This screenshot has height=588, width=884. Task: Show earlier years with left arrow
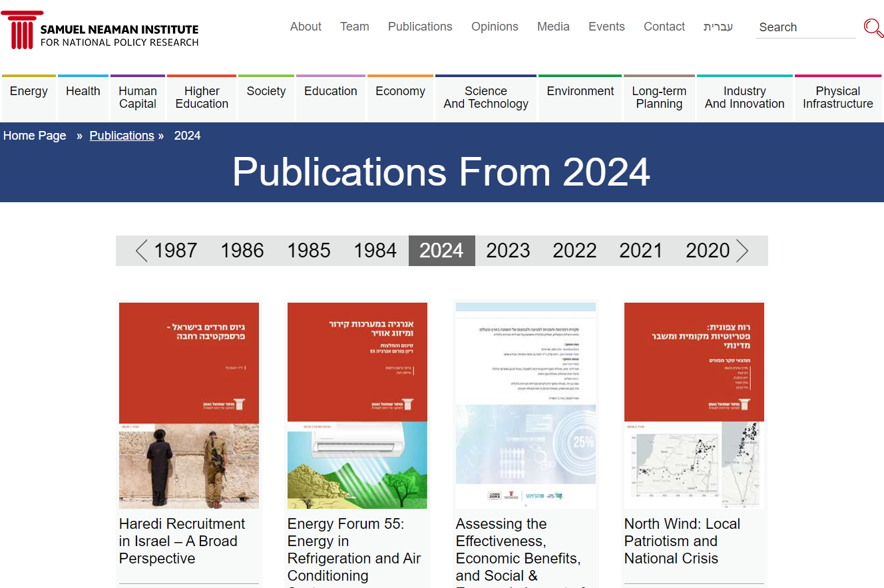[x=141, y=251]
